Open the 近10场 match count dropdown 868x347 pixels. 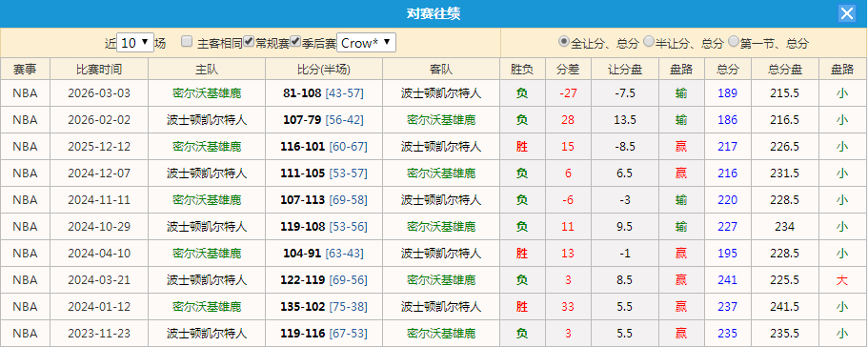point(135,43)
